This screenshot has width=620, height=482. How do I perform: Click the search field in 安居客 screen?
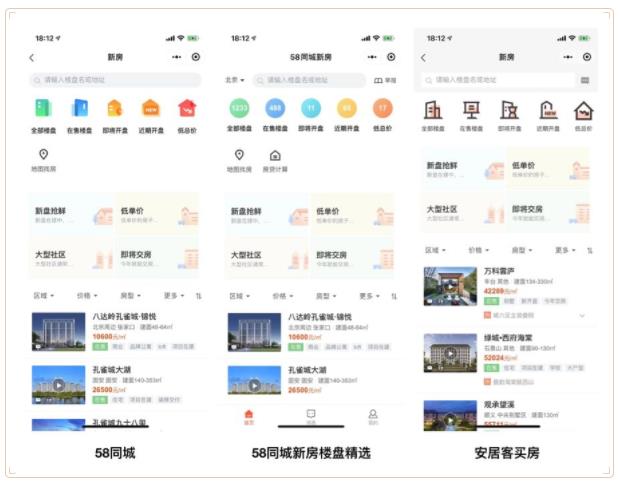(498, 80)
